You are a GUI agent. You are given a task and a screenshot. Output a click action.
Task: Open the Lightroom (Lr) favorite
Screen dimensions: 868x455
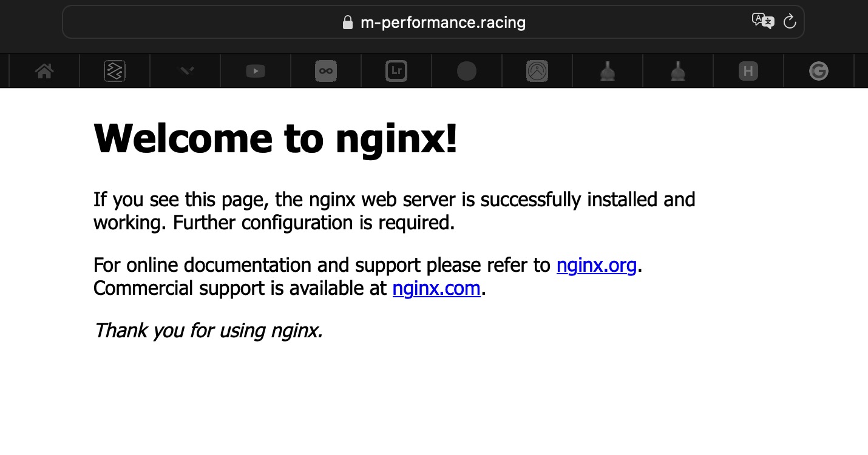point(396,71)
